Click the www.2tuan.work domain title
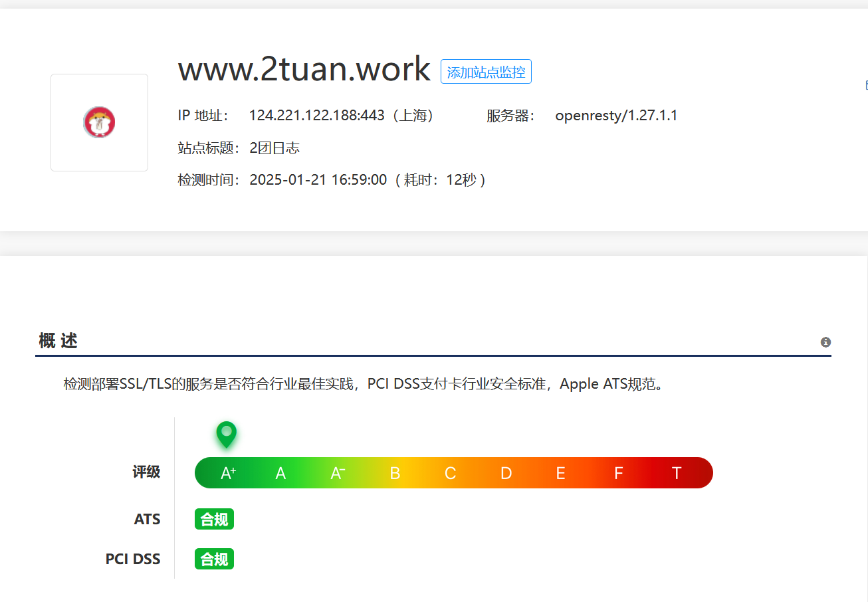868x602 pixels. (304, 69)
